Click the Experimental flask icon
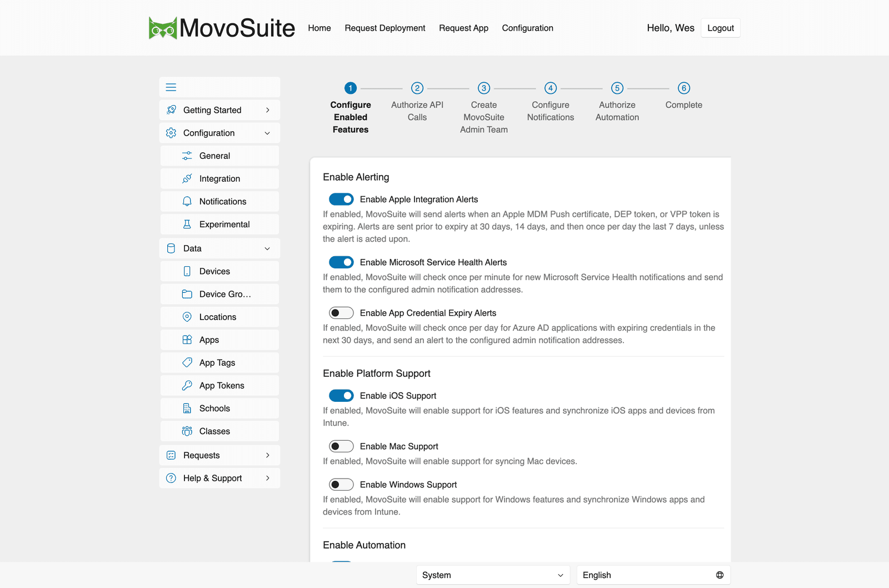 click(187, 224)
